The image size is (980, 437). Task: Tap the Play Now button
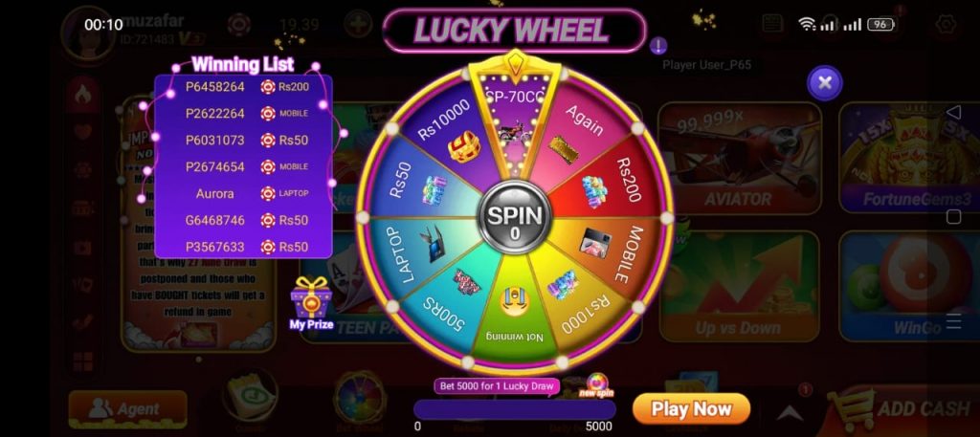point(691,409)
